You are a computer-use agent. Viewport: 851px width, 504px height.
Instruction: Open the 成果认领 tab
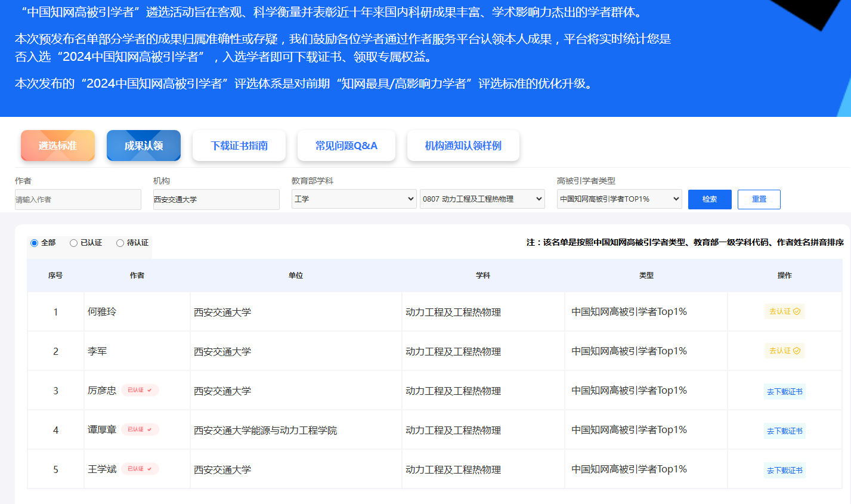(144, 146)
